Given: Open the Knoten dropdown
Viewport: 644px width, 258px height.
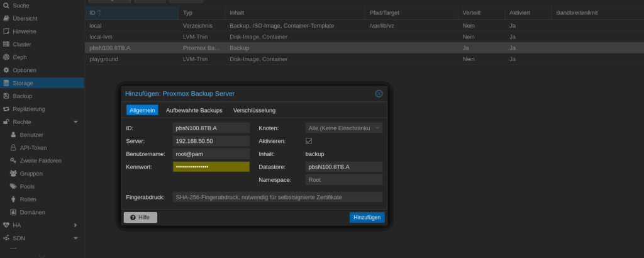Looking at the screenshot, I should pyautogui.click(x=377, y=128).
